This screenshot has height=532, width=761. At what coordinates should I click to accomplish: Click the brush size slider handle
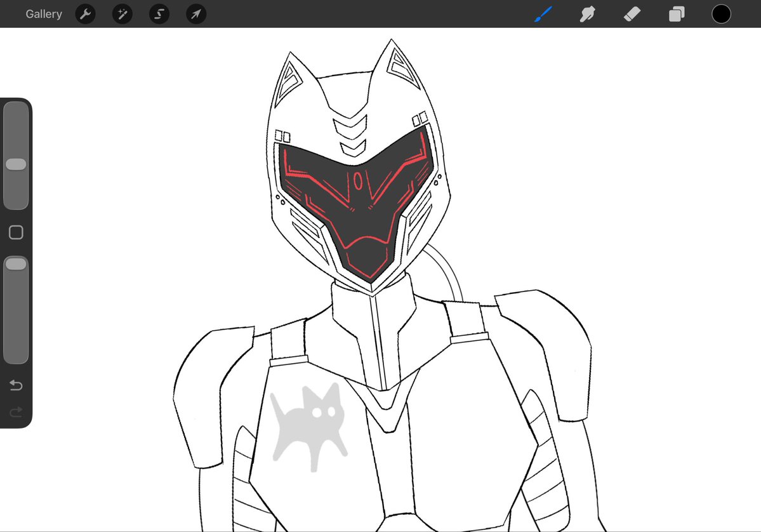click(x=16, y=164)
